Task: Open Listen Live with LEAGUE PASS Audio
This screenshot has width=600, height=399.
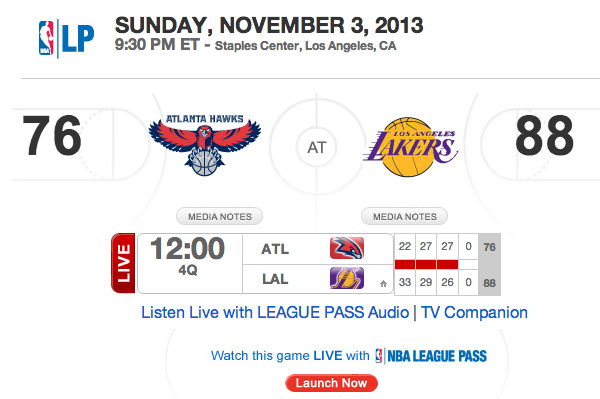Action: [x=275, y=312]
